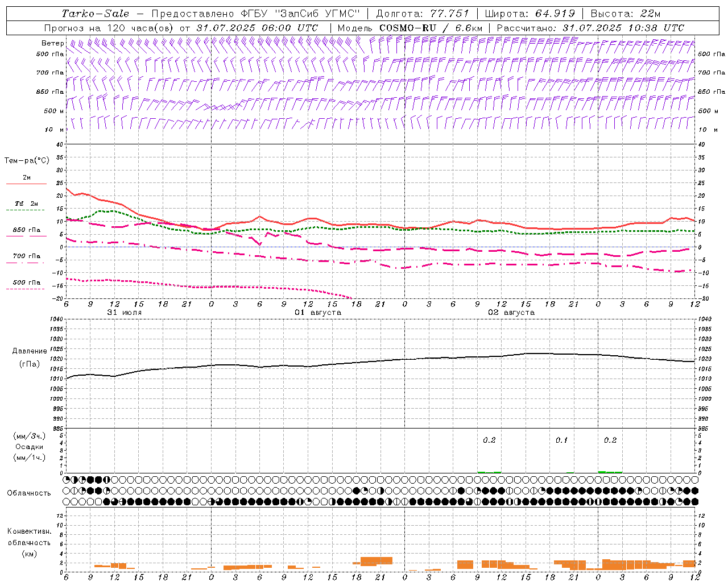Viewport: 728px width, 582px height.
Task: Click the left 10 м wind level label
Action: [55, 130]
